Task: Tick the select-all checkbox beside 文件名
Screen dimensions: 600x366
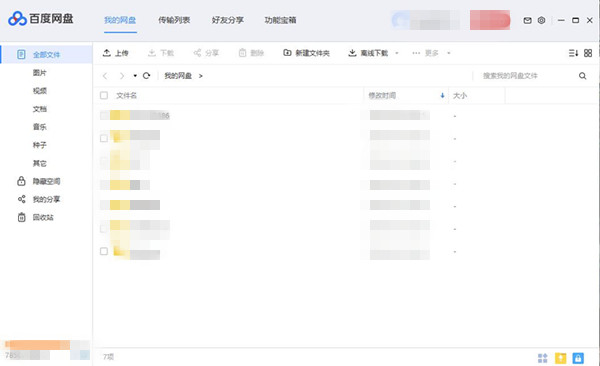Action: point(104,95)
